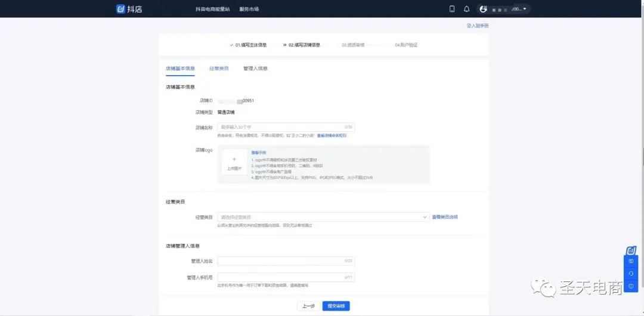Image resolution: width=644 pixels, height=316 pixels.
Task: Click the 抖店 logo in the header
Action: tap(129, 8)
